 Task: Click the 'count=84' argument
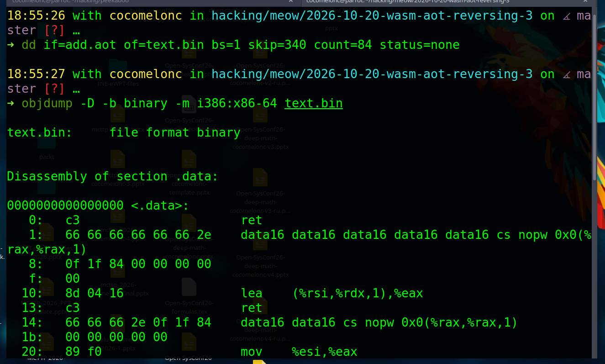coord(343,45)
